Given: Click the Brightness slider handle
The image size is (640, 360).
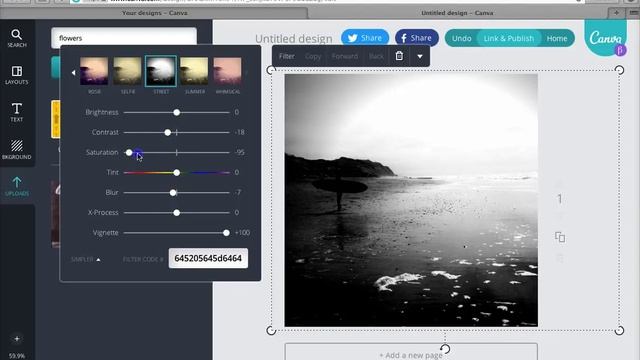Looking at the screenshot, I should click(x=176, y=112).
